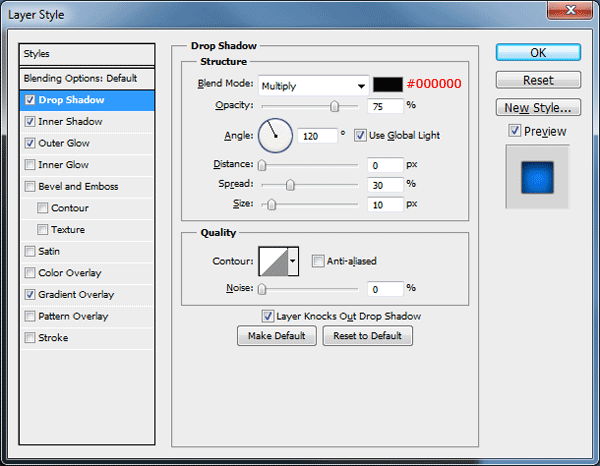Click the Angle dial control
Image resolution: width=600 pixels, height=466 pixels.
[x=275, y=135]
